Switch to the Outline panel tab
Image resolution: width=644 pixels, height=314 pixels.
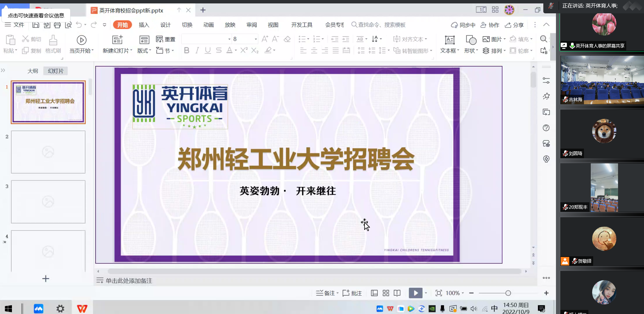click(x=33, y=71)
